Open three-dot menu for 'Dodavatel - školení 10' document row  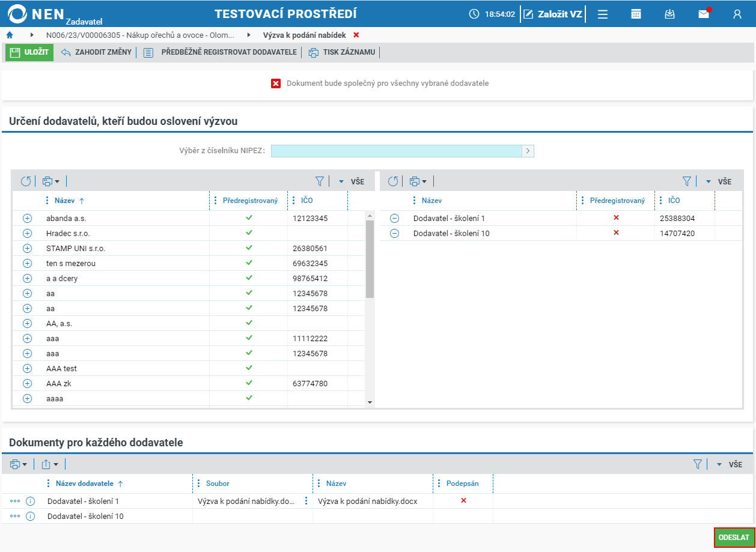15,516
